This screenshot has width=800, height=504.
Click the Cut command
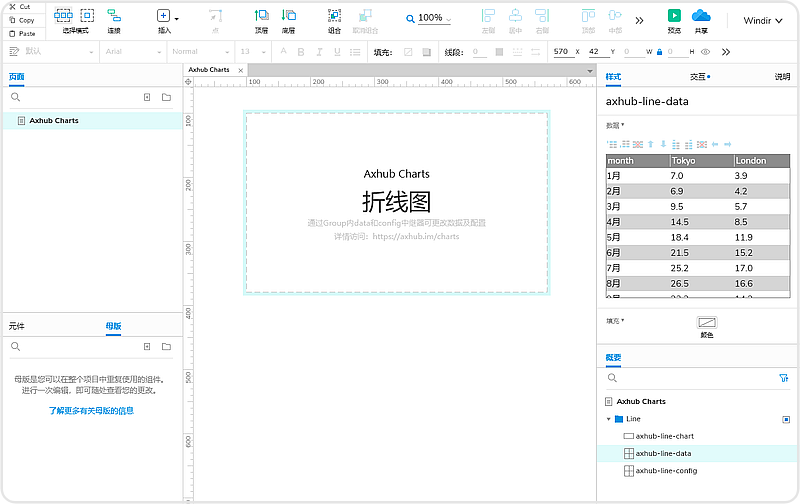tap(20, 7)
